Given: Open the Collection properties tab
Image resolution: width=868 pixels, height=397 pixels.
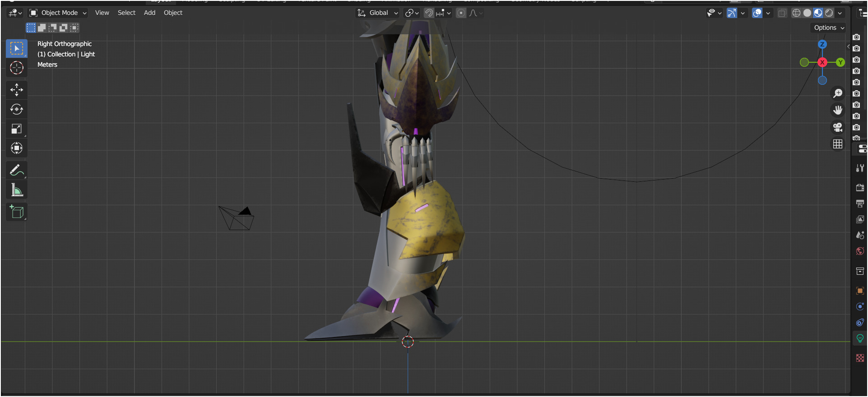Looking at the screenshot, I should [x=860, y=271].
